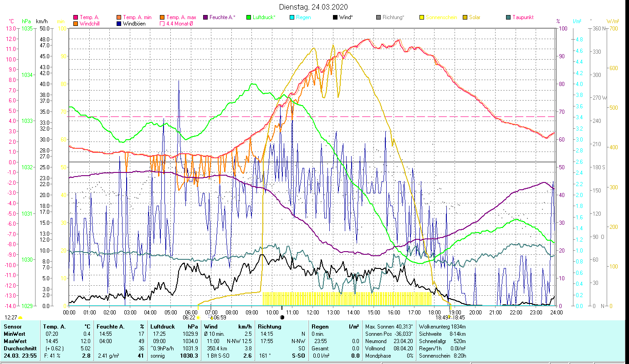
Task: Click the date title Dienstag, 24.03.2020
Action: (314, 7)
